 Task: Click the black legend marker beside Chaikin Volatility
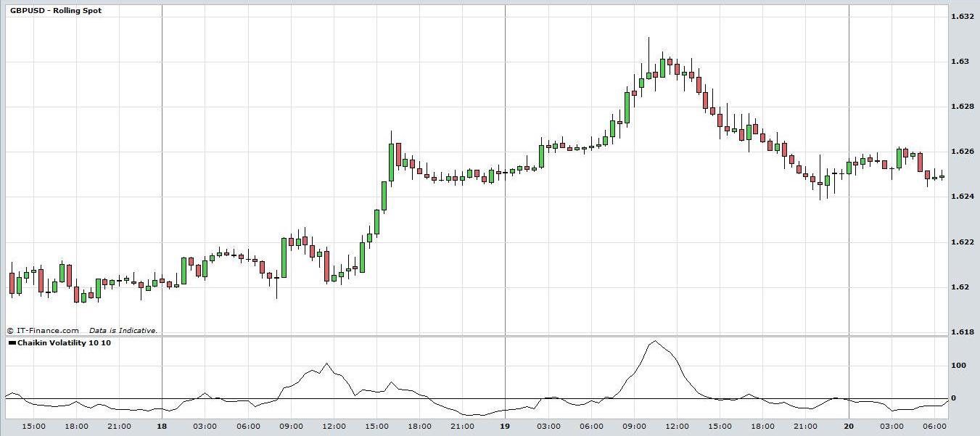click(12, 342)
